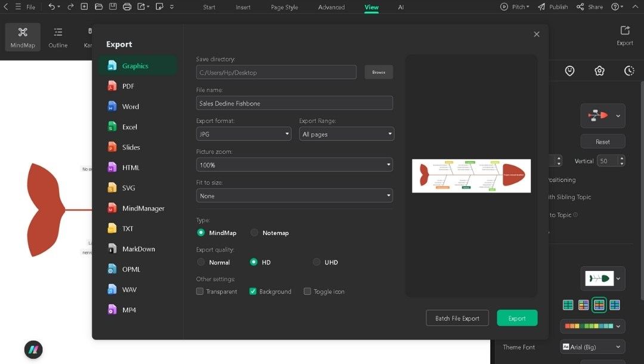644x364 pixels.
Task: Open the View tab
Action: click(371, 7)
